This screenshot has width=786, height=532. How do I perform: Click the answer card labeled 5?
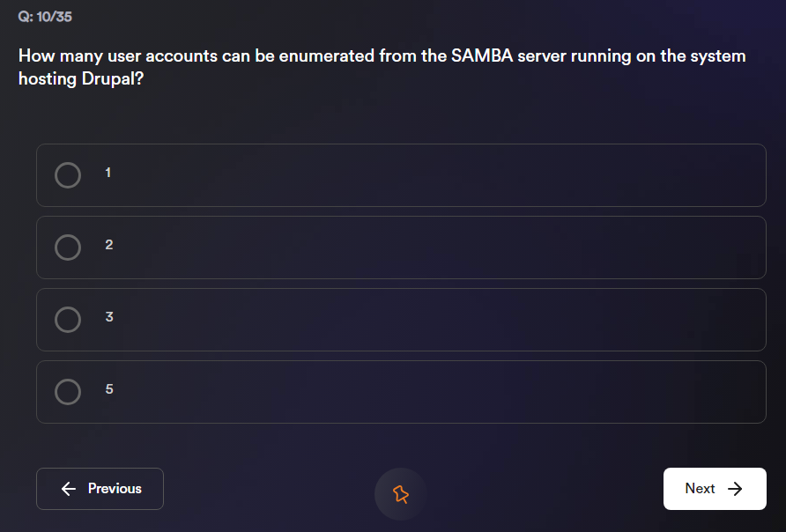click(401, 392)
